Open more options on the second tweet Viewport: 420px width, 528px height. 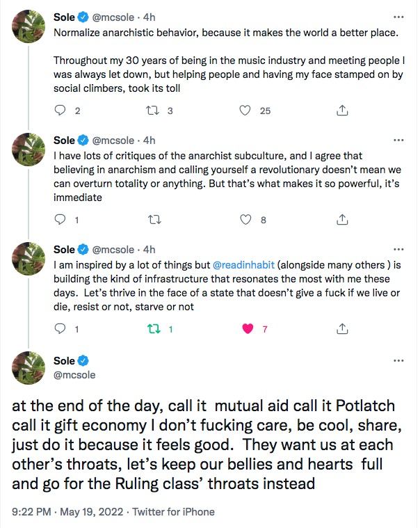398,139
